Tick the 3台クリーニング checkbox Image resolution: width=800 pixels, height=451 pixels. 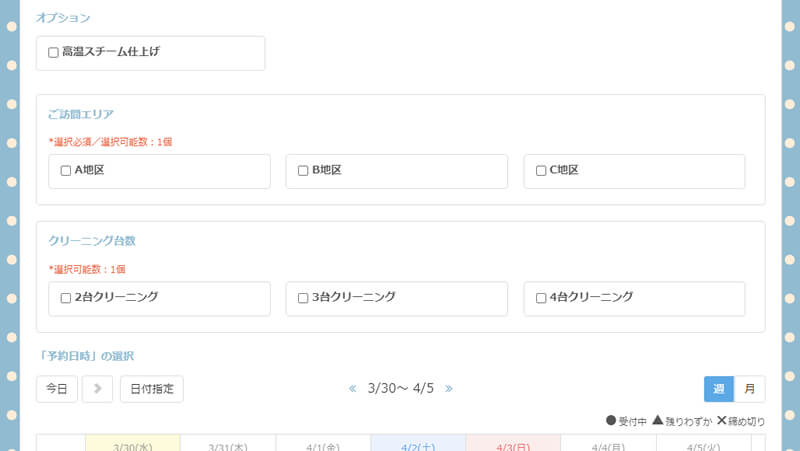coord(303,298)
